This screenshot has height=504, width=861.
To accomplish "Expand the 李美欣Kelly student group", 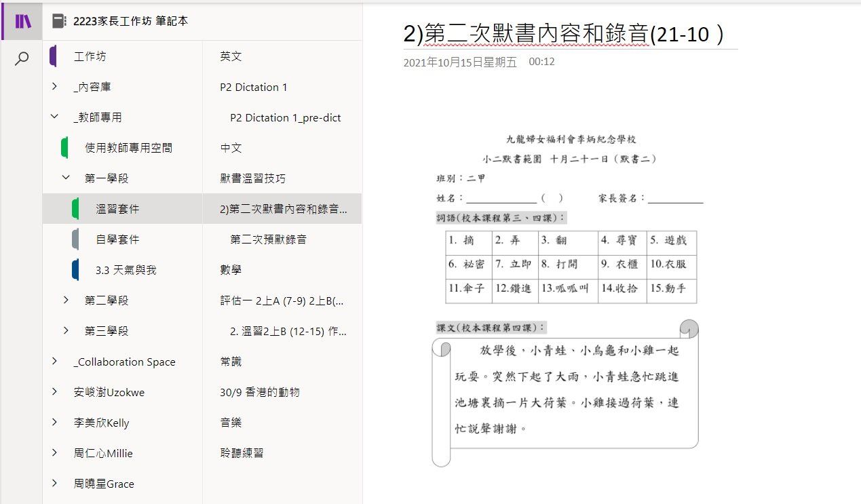I will [54, 422].
